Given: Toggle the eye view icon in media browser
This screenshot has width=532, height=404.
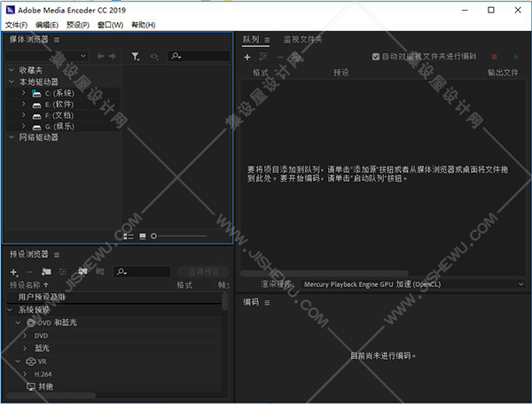Looking at the screenshot, I should tap(154, 57).
